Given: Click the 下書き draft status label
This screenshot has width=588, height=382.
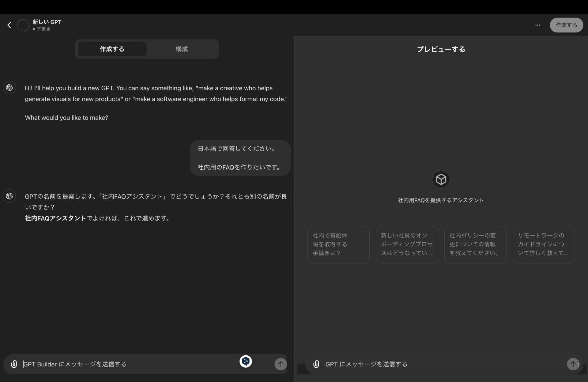Looking at the screenshot, I should pos(42,29).
